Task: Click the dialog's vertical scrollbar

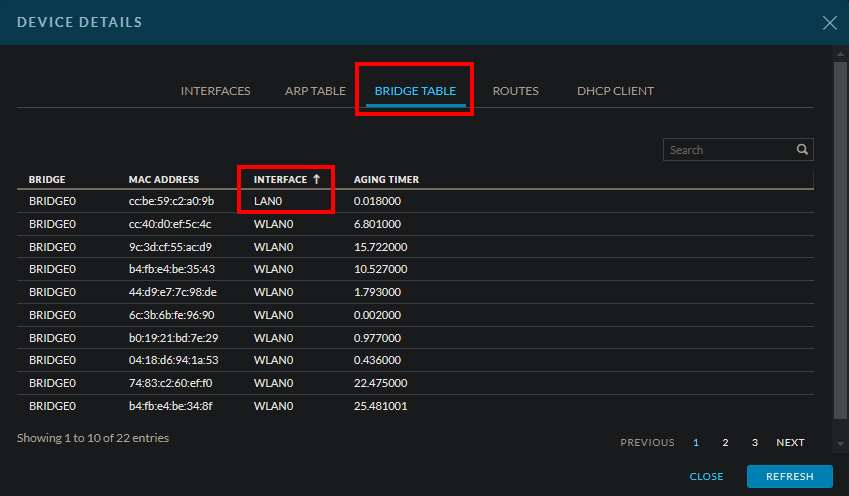Action: (840, 240)
